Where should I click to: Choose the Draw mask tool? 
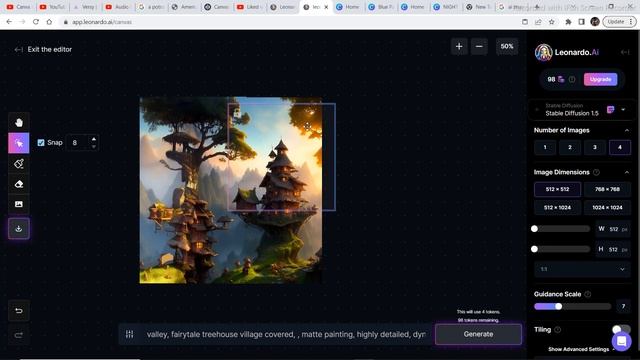(x=19, y=164)
